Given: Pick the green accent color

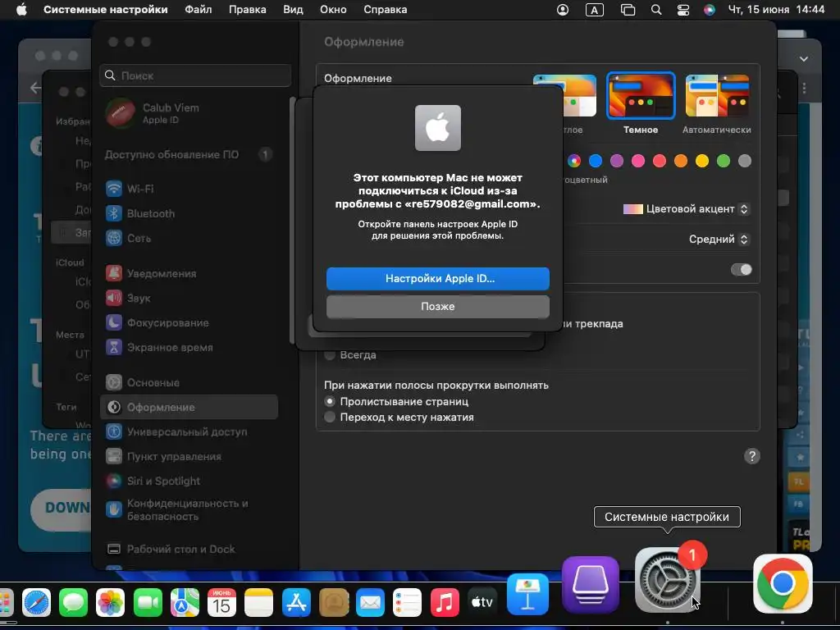Looking at the screenshot, I should pos(724,161).
